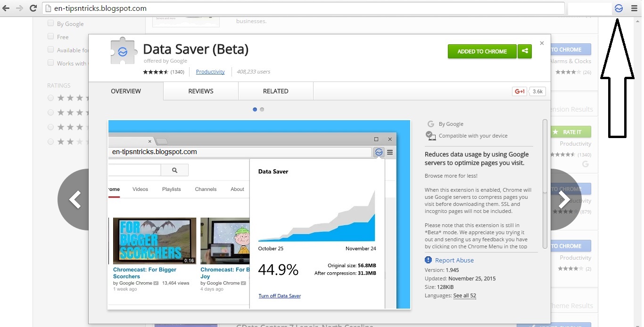Image resolution: width=644 pixels, height=327 pixels.
Task: Toggle the Free filter checkbox
Action: [50, 36]
